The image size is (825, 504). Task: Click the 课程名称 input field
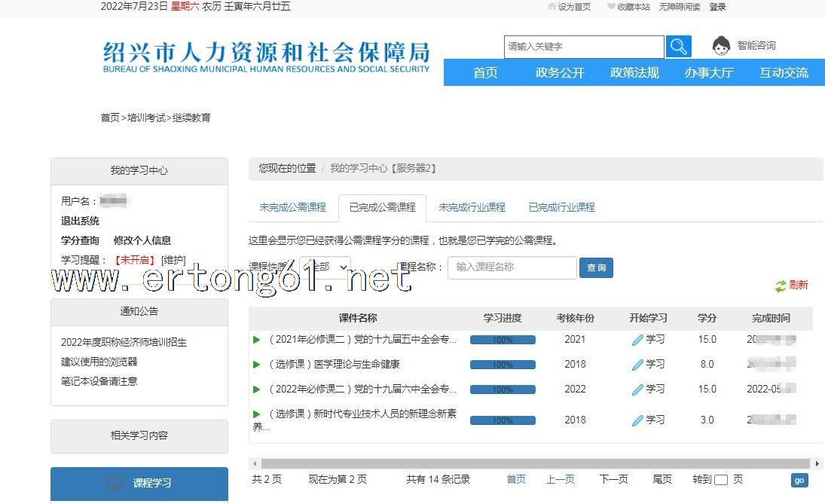512,267
